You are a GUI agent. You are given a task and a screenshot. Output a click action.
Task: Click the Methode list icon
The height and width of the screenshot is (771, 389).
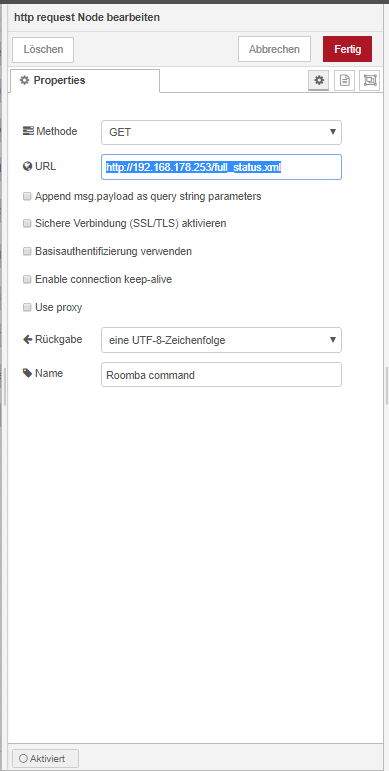(x=29, y=131)
